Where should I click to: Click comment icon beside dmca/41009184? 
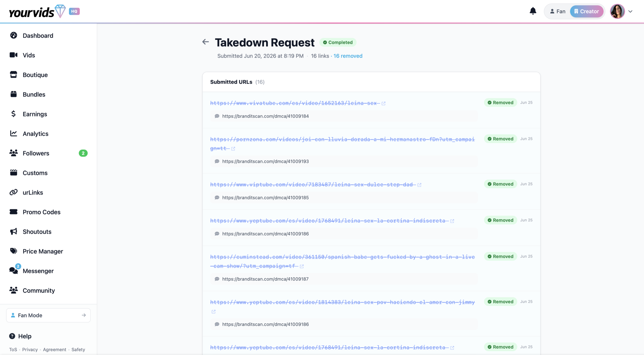click(x=217, y=116)
